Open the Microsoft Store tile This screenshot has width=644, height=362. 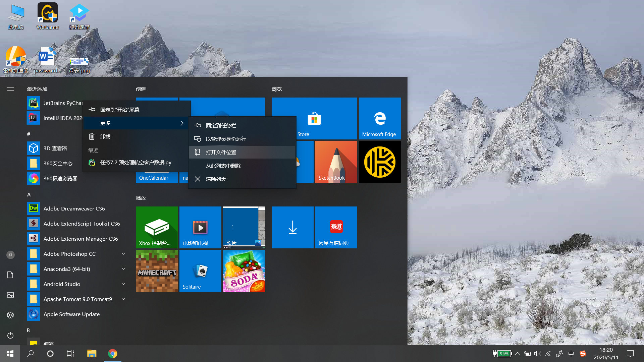click(x=314, y=118)
